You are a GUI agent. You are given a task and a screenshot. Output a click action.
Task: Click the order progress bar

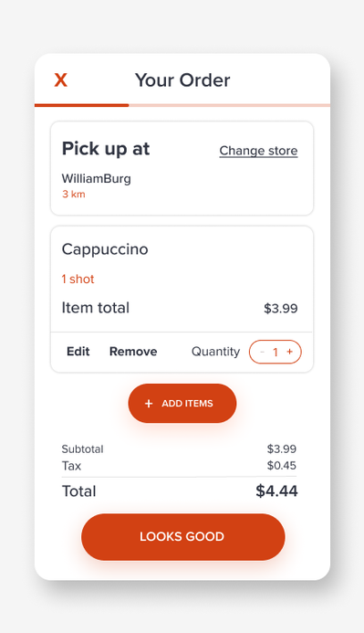click(182, 105)
